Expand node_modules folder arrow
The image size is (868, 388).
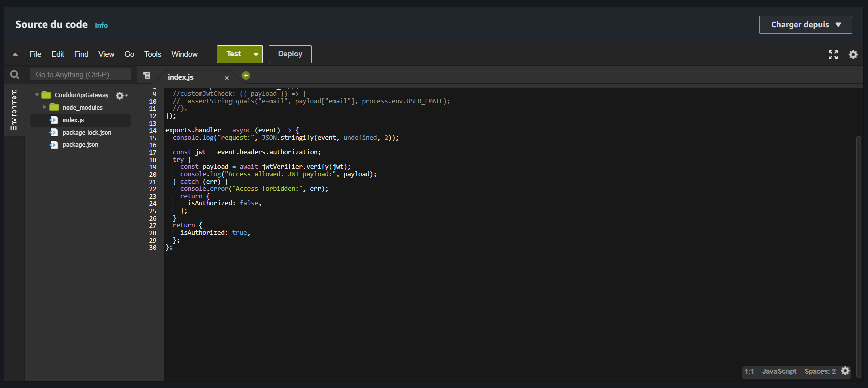point(44,107)
